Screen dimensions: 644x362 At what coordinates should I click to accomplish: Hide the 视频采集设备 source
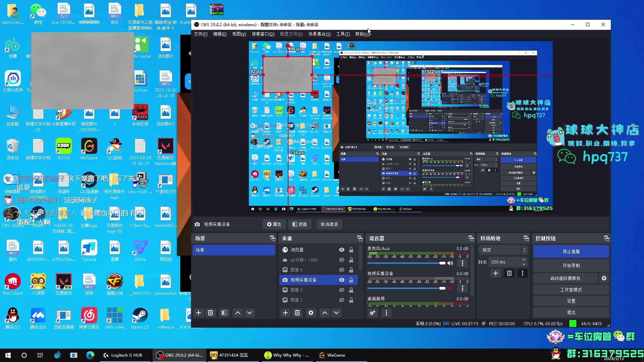tap(342, 280)
